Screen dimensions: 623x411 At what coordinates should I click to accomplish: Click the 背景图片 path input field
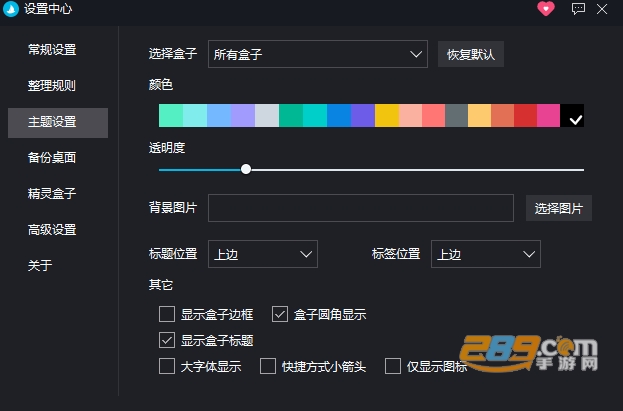click(361, 208)
